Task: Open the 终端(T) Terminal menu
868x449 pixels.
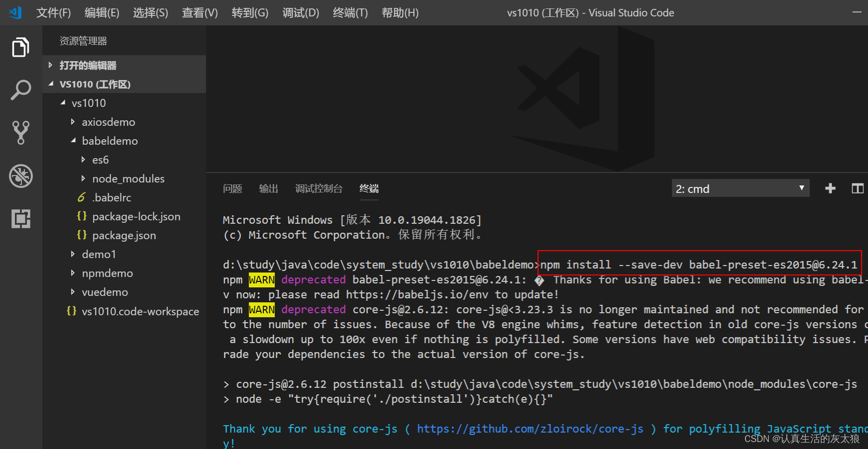Action: coord(350,13)
